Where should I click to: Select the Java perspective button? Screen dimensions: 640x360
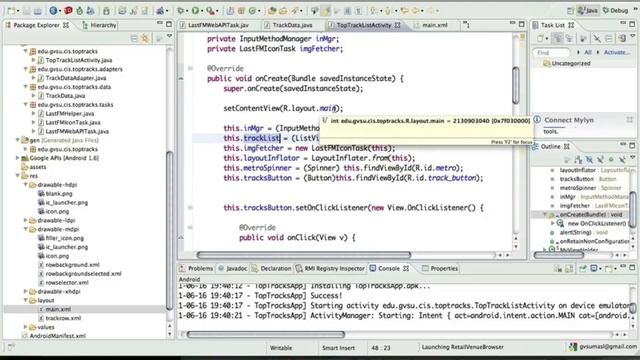(588, 11)
